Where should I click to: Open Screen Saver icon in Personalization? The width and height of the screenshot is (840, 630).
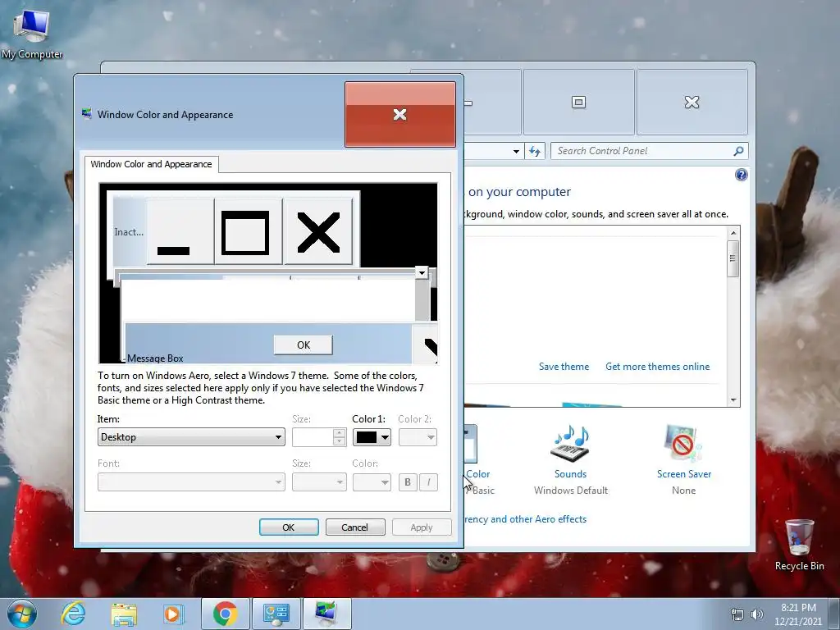[683, 444]
